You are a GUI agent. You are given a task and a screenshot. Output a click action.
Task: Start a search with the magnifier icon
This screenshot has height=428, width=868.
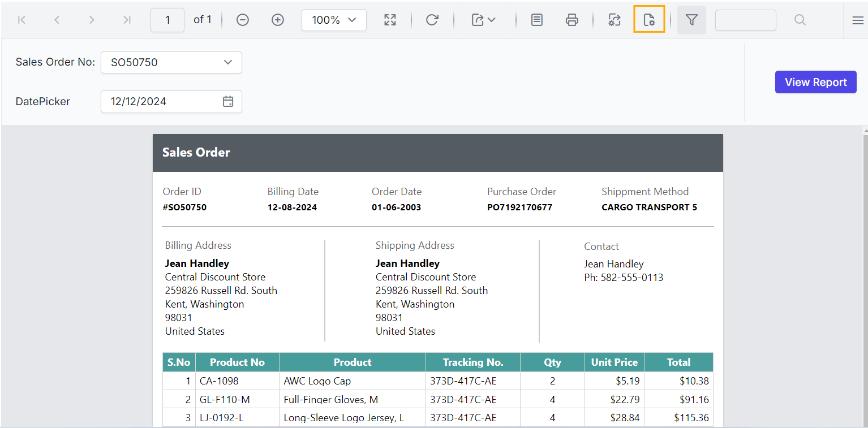(800, 19)
